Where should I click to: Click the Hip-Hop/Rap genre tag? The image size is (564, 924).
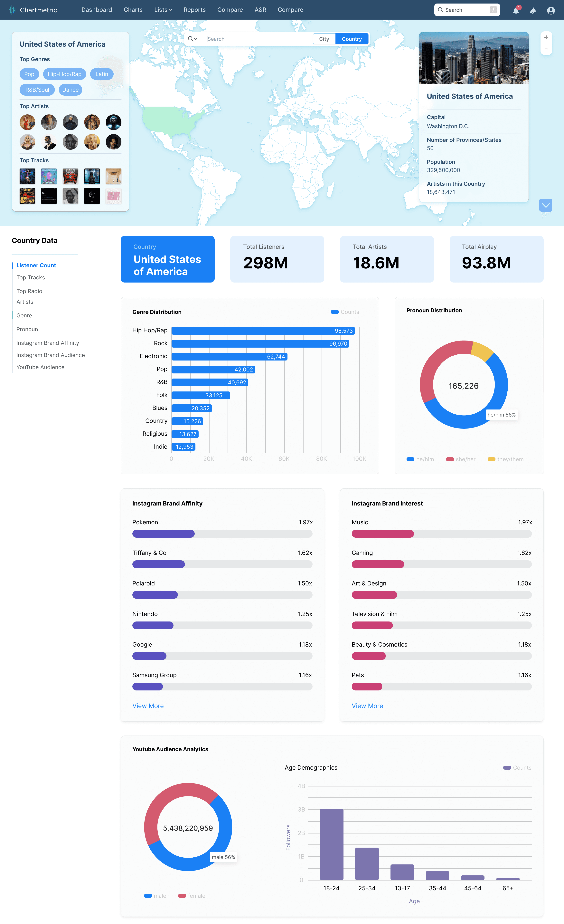click(x=64, y=74)
